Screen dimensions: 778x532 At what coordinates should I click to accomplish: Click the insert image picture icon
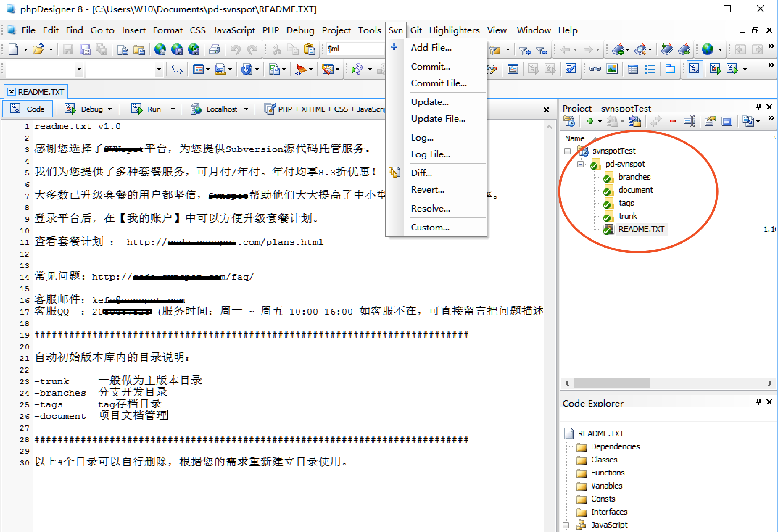pos(612,69)
